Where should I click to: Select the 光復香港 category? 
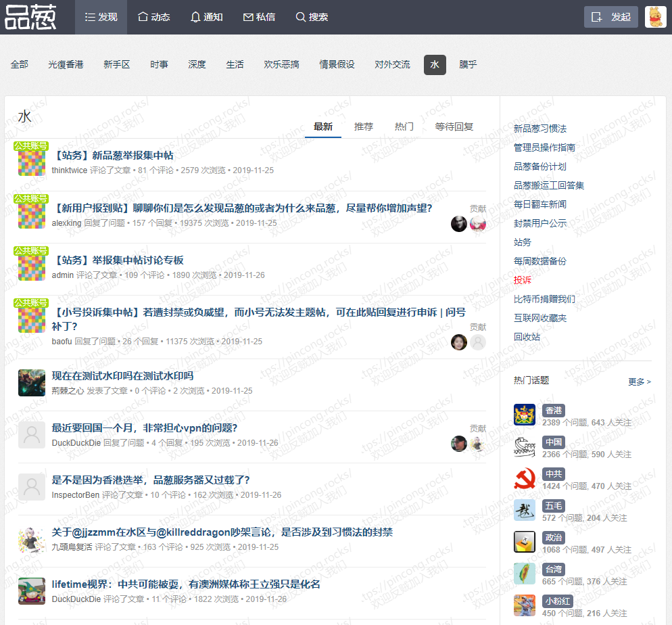(x=66, y=65)
